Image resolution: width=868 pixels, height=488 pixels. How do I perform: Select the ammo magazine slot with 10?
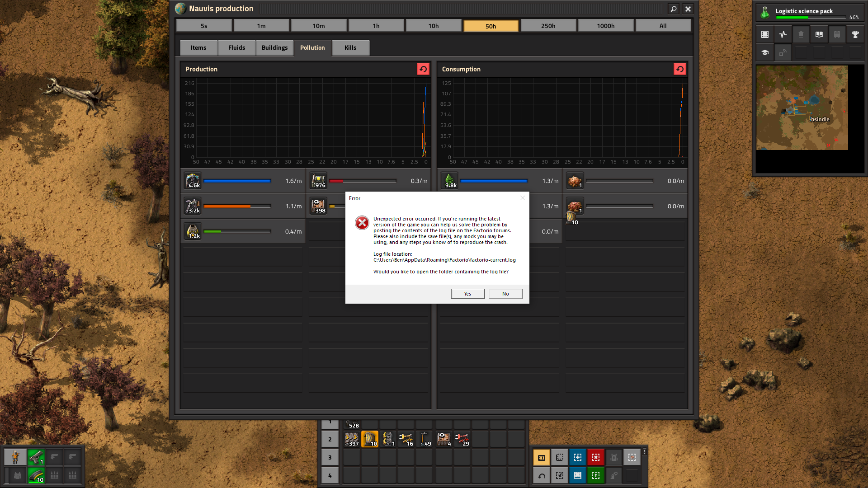36,475
